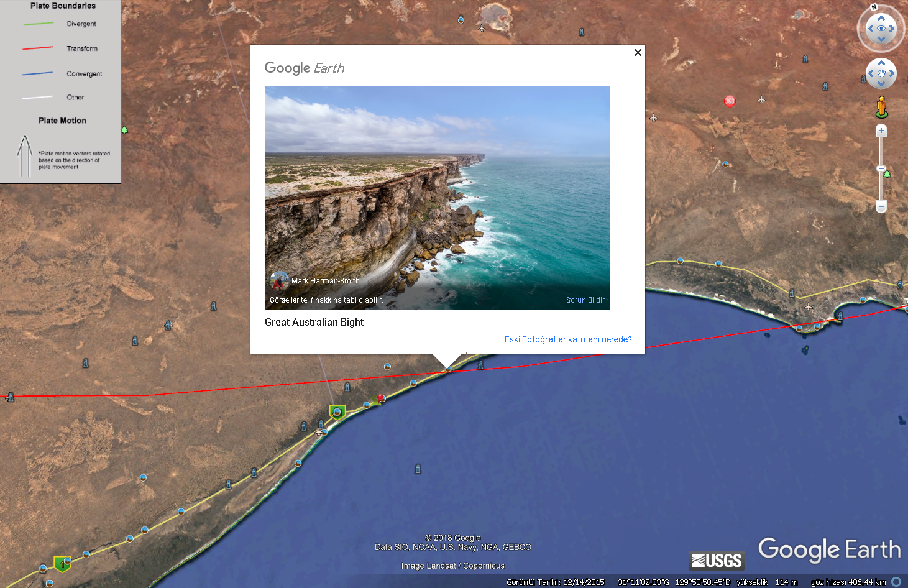The width and height of the screenshot is (908, 588).
Task: Click the 'Divergent' legend label
Action: pyautogui.click(x=81, y=24)
